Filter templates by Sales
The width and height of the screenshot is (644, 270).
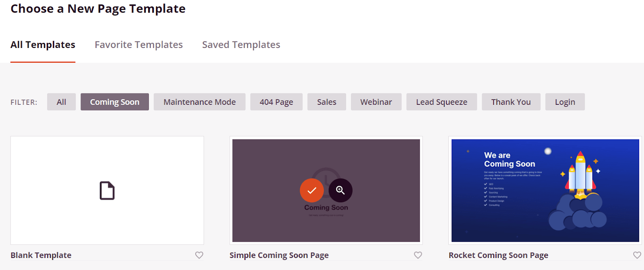[x=326, y=102]
